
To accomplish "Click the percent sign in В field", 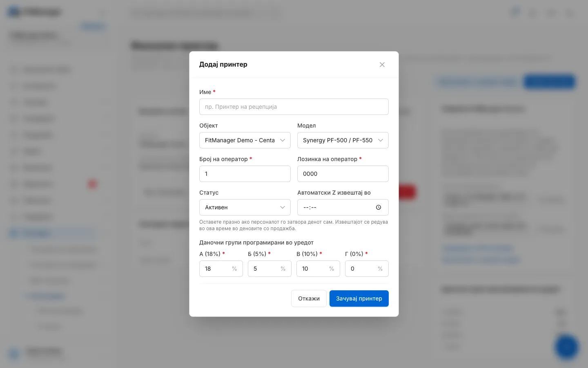I will click(x=332, y=269).
